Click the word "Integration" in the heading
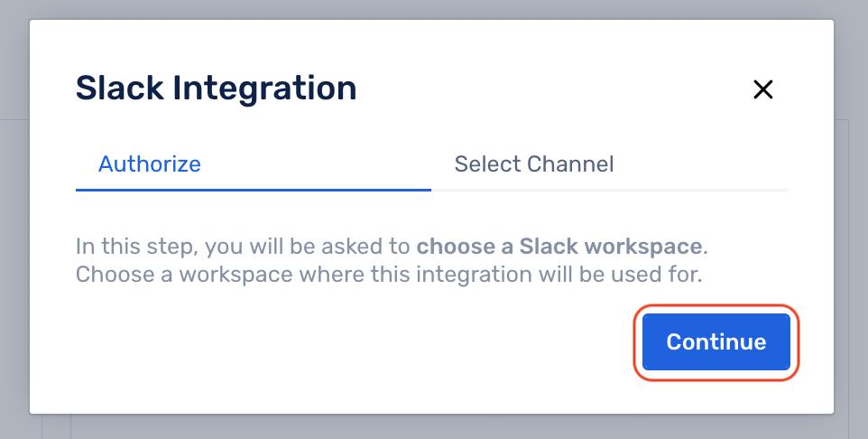This screenshot has height=439, width=868. point(264,89)
